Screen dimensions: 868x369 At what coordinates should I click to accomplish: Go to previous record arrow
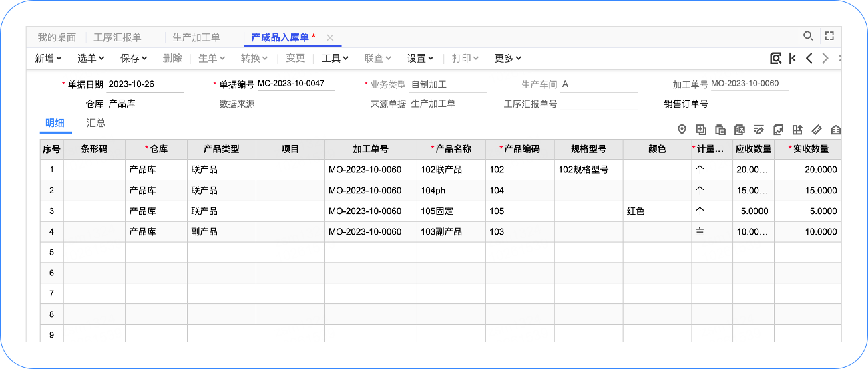[809, 58]
